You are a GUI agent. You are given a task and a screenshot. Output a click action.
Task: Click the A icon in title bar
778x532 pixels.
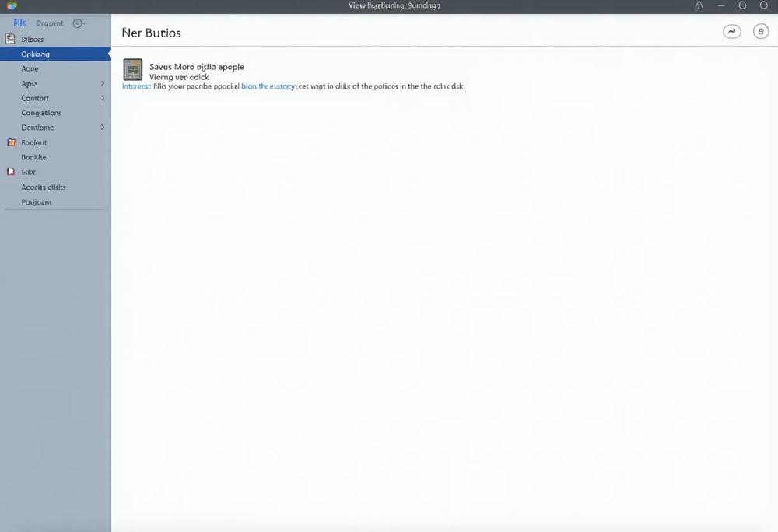coord(699,5)
